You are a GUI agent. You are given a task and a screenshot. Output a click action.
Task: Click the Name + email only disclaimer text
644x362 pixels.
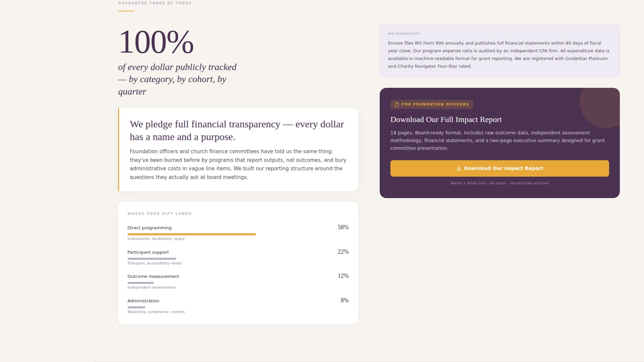(x=499, y=183)
